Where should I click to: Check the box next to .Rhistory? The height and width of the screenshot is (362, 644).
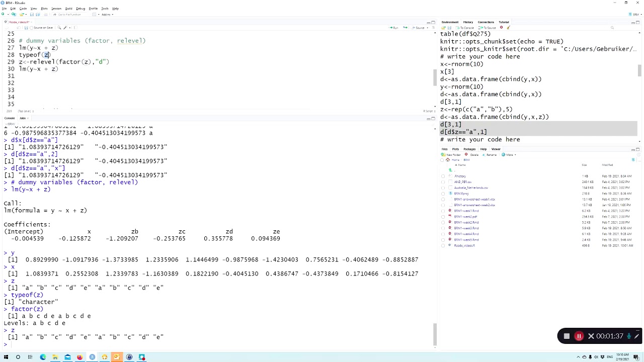[443, 176]
